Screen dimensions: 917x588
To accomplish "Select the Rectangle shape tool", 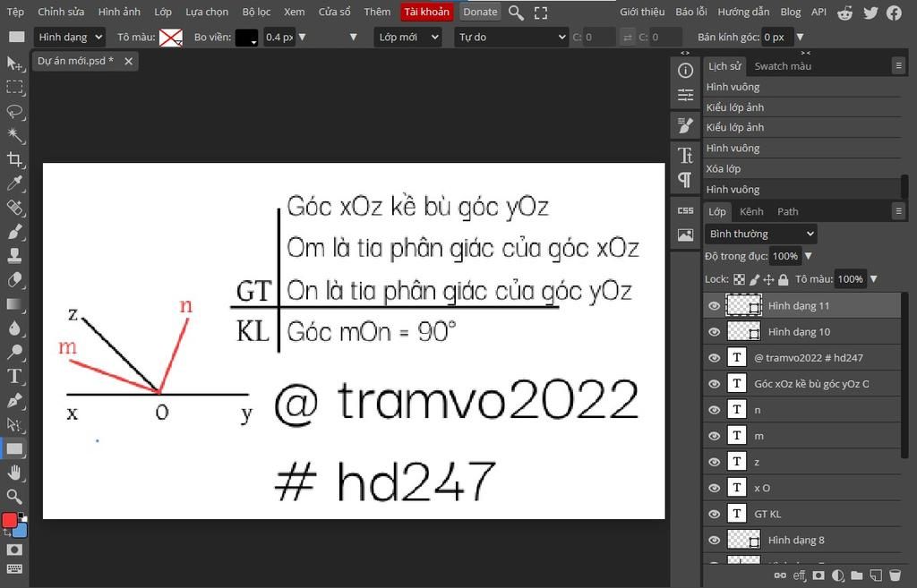I will [14, 449].
